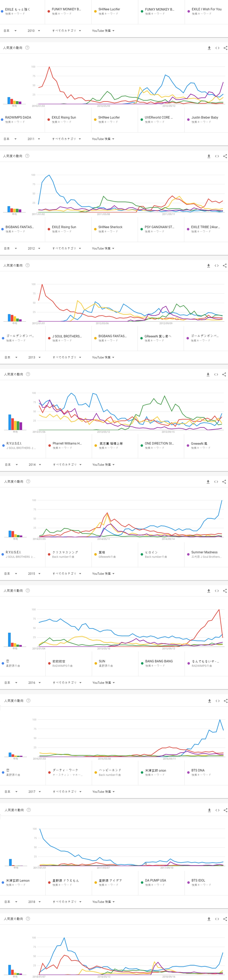This screenshot has height=980, width=228.
Task: Open the 2018 year dropdown
Action: click(x=34, y=902)
